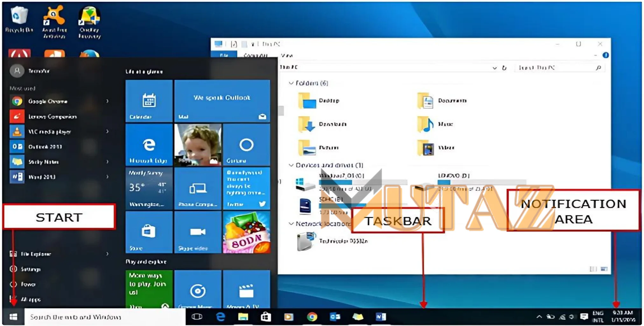Open Task View on the taskbar
644x326 pixels.
click(x=197, y=317)
